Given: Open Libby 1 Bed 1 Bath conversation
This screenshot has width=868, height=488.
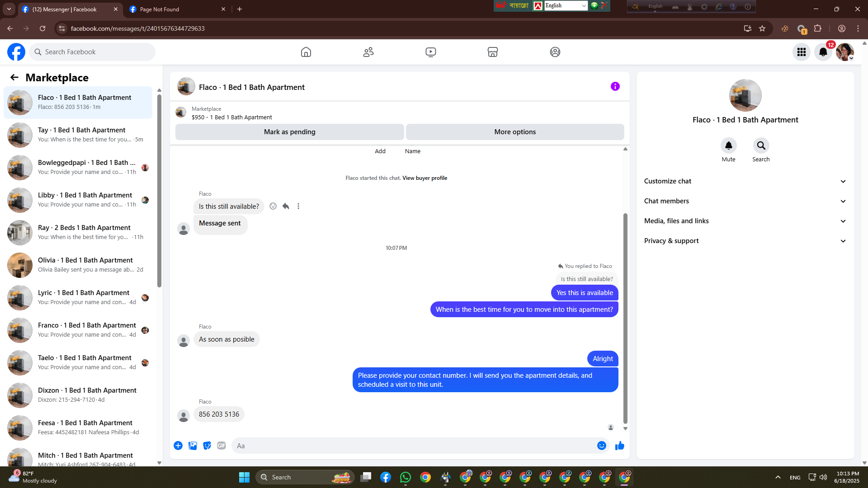Looking at the screenshot, I should pyautogui.click(x=78, y=200).
